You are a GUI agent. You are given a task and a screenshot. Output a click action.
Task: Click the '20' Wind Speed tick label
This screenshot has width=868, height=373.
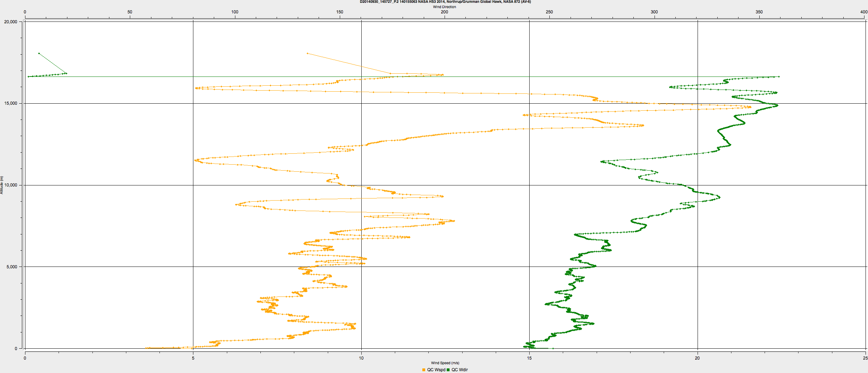697,358
